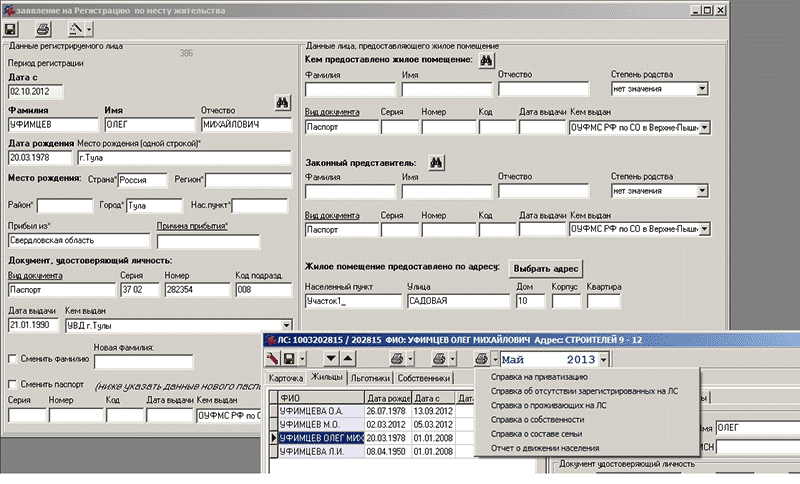This screenshot has height=484, width=800.
Task: Toggle the 'Сменить паспорт' checkbox
Action: (12, 384)
